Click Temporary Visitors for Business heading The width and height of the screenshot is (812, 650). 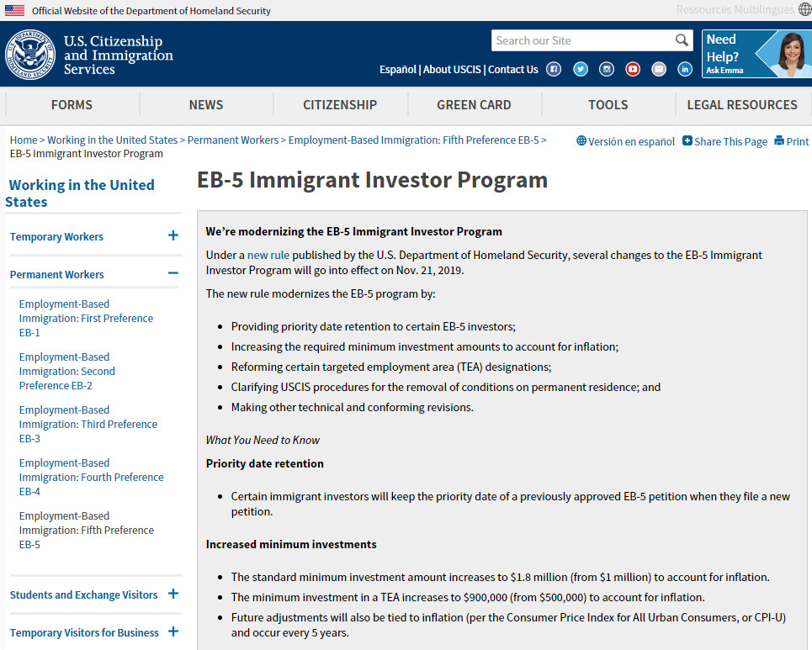[84, 632]
